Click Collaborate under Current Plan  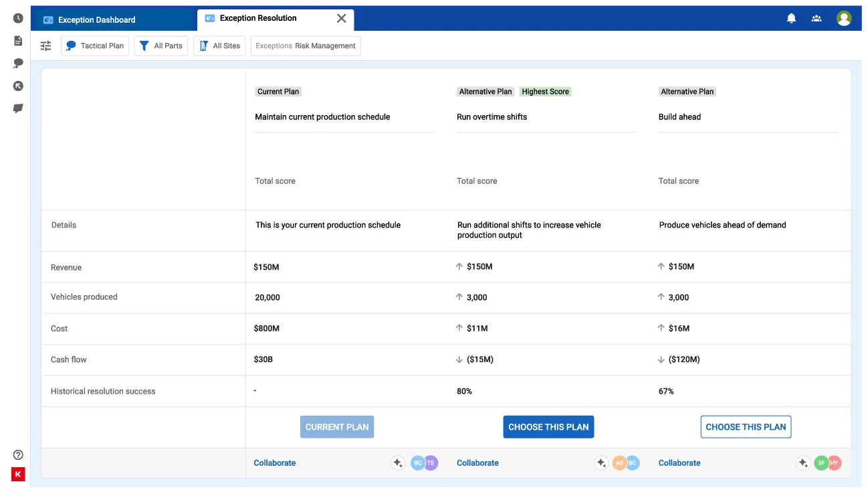click(275, 463)
